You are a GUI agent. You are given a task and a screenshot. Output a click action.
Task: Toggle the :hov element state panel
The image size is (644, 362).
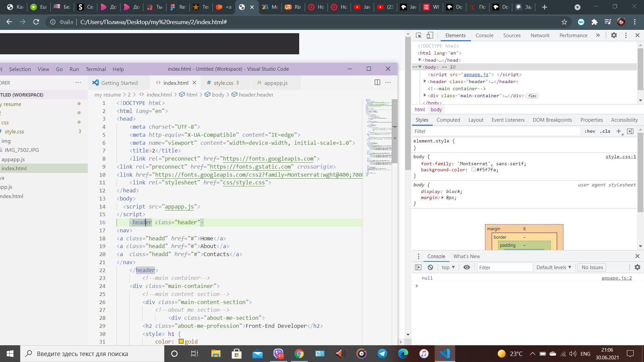(x=590, y=131)
